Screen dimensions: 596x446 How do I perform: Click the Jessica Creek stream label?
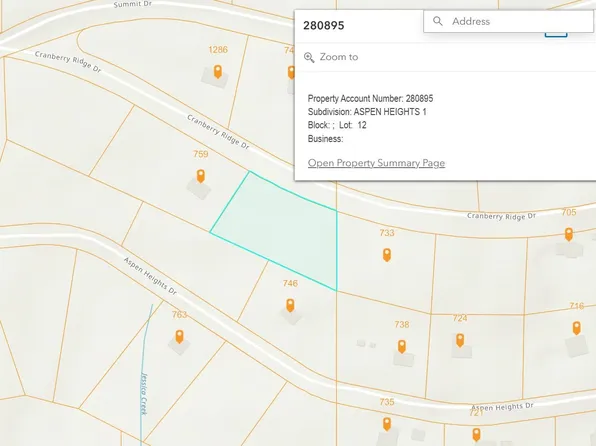click(144, 393)
